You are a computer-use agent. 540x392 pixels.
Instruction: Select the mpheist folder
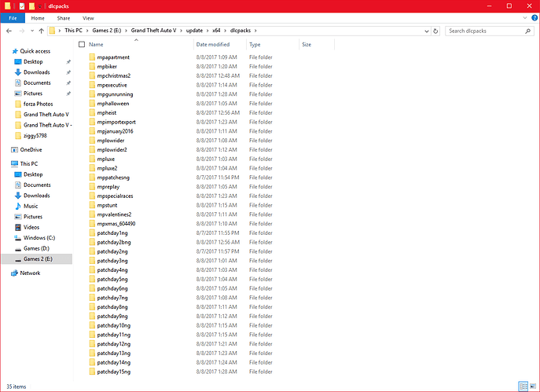coord(106,113)
